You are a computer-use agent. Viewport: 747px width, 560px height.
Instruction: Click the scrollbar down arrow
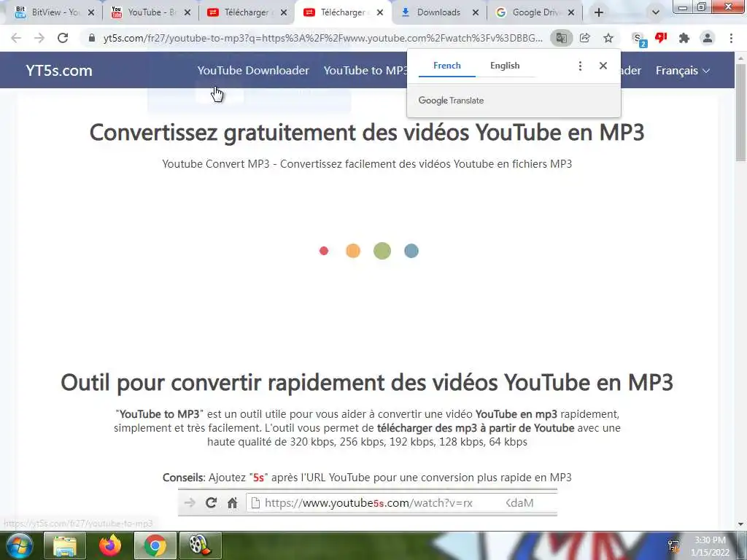[x=741, y=524]
